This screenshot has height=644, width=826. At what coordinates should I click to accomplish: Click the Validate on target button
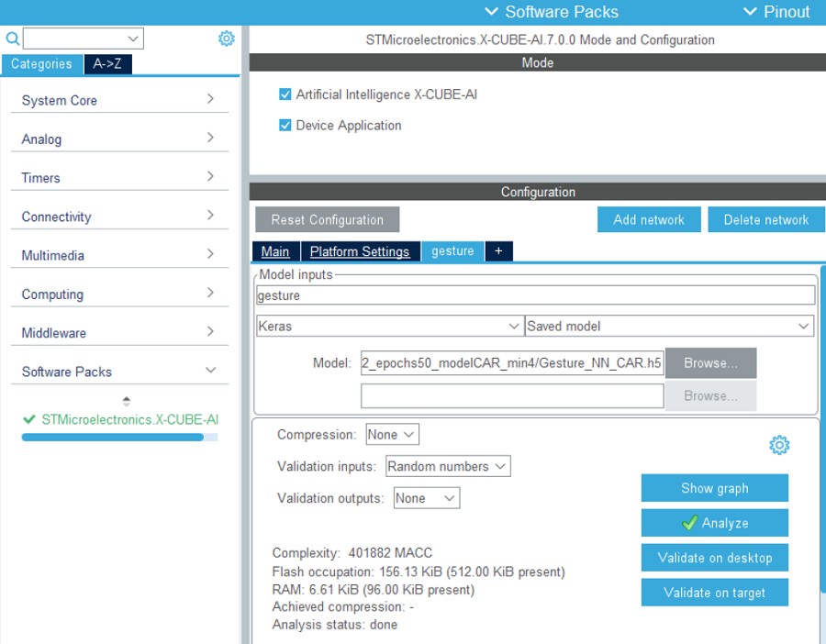[714, 593]
